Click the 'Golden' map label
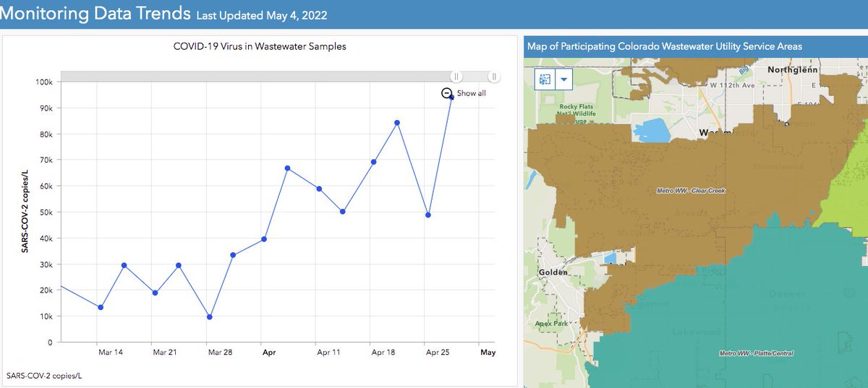 click(x=553, y=272)
